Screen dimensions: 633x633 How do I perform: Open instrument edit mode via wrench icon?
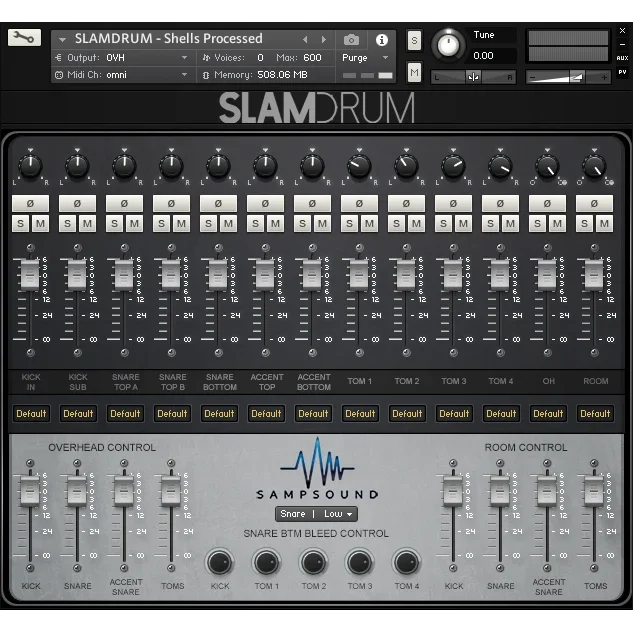[24, 38]
